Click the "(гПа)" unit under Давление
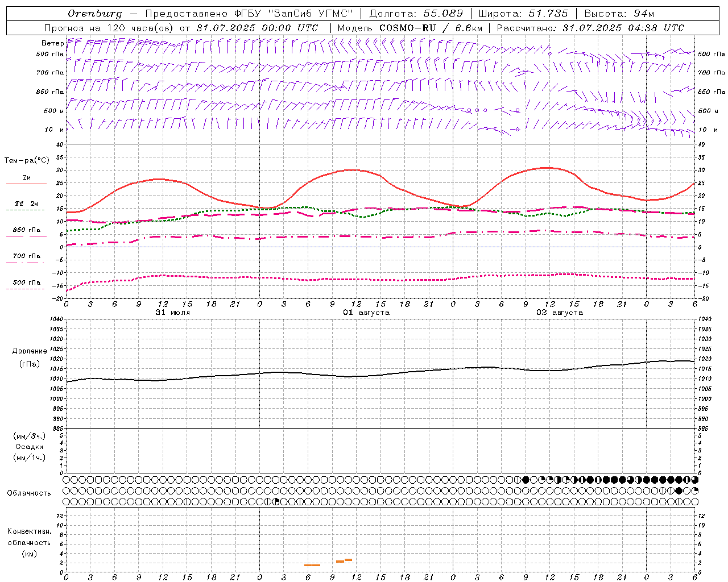 coord(30,364)
